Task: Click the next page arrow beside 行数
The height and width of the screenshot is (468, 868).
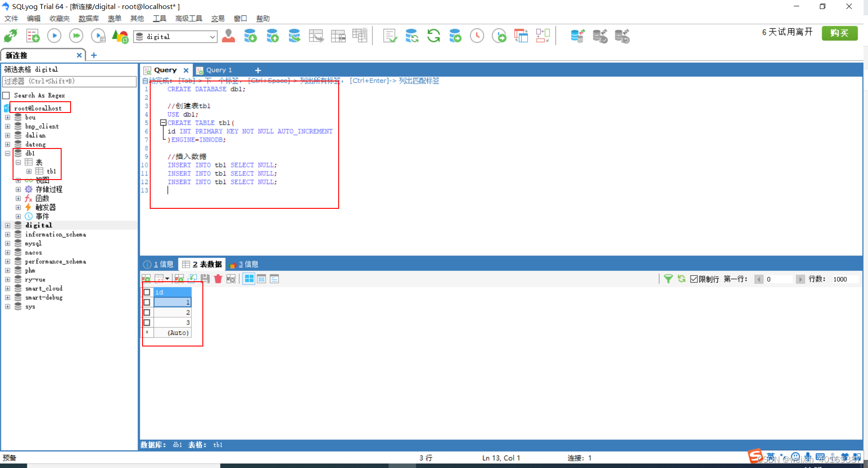Action: pyautogui.click(x=800, y=279)
